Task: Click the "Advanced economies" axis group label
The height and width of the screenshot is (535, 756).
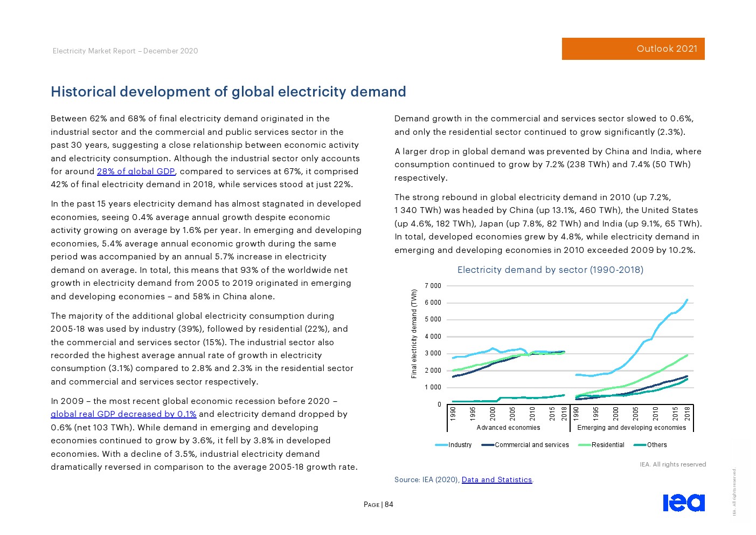Action: [508, 428]
